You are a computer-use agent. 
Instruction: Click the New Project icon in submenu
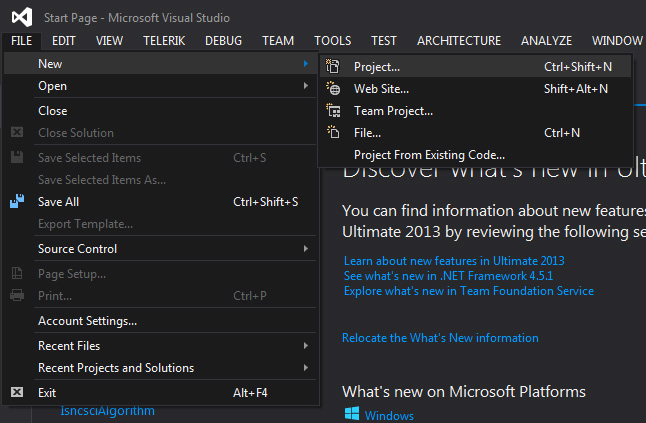[x=333, y=66]
